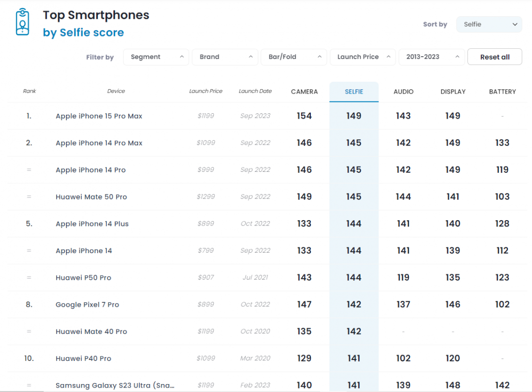Click the Launch Date column header

click(255, 91)
